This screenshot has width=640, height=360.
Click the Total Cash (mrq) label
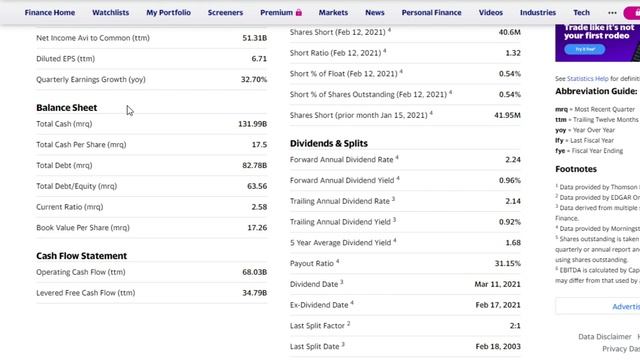pyautogui.click(x=64, y=124)
